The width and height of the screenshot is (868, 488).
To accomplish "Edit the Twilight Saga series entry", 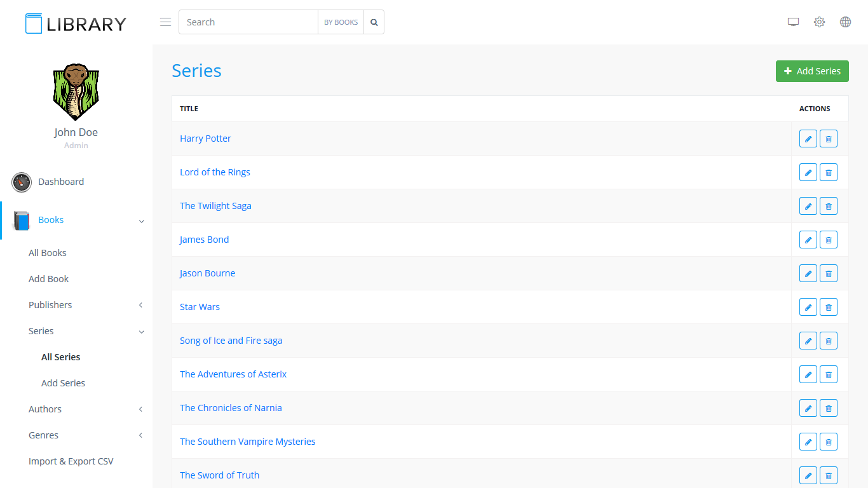I will (x=808, y=206).
